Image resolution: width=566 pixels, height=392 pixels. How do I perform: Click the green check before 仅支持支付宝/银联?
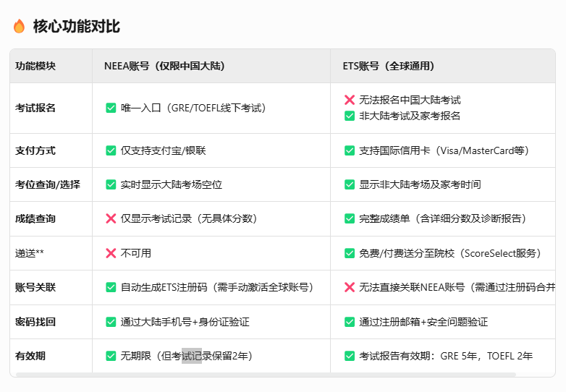pos(111,150)
